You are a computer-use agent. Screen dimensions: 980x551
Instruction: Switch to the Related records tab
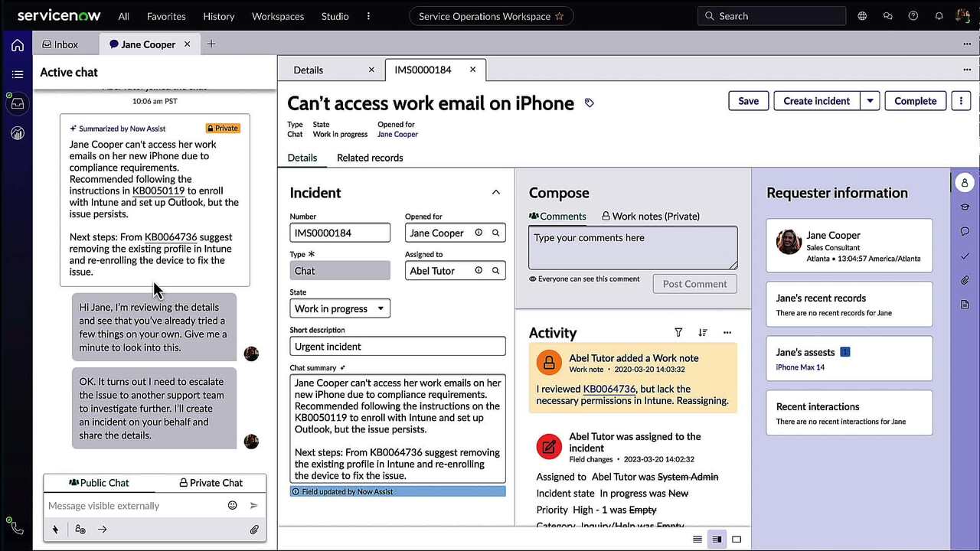pyautogui.click(x=370, y=158)
